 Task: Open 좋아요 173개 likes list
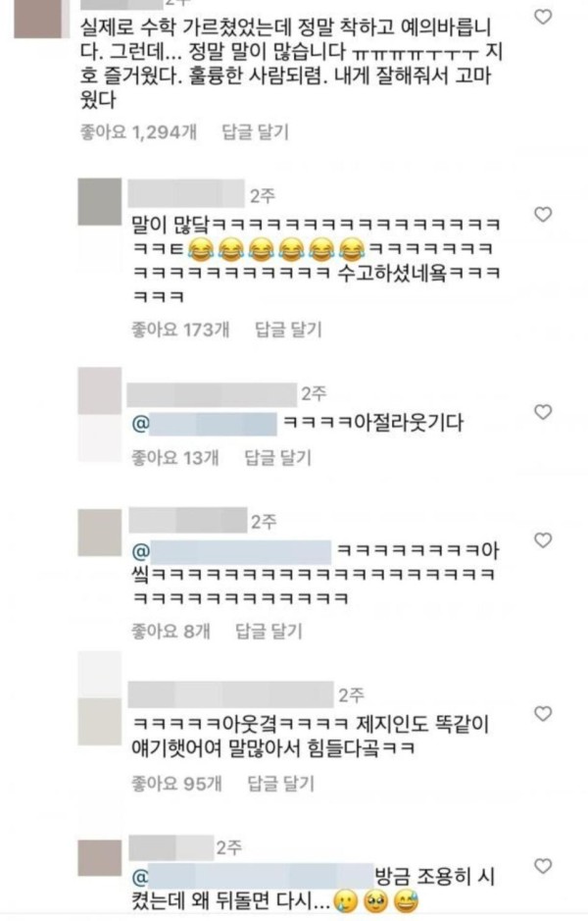(x=180, y=330)
